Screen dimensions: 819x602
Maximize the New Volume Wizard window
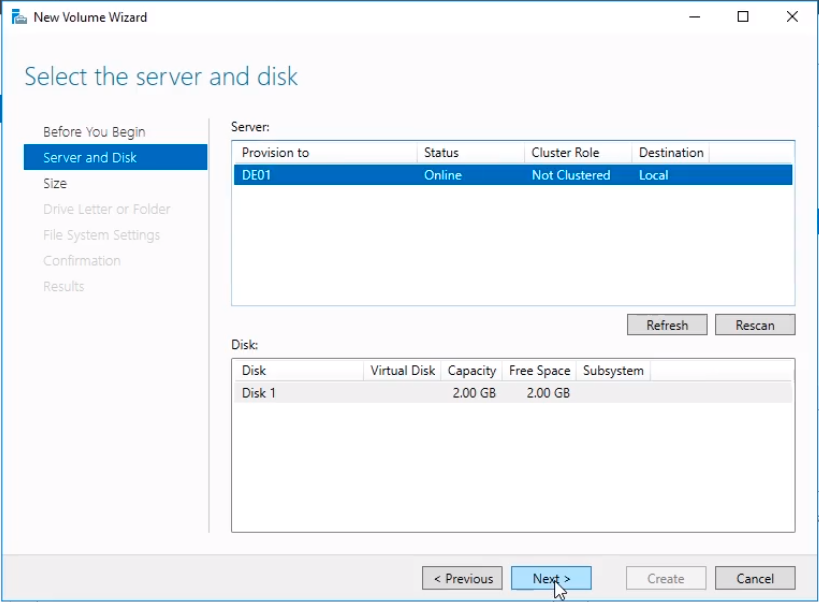coord(743,17)
